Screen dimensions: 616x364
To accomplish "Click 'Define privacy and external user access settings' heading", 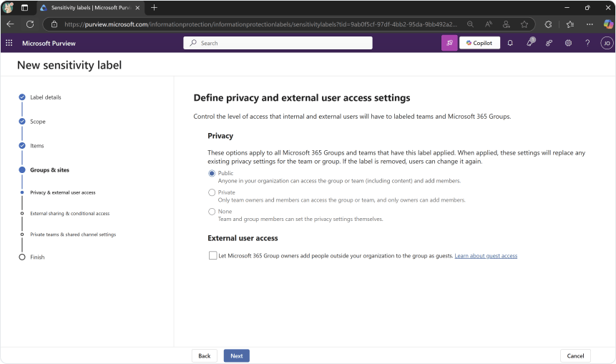I will pyautogui.click(x=302, y=98).
